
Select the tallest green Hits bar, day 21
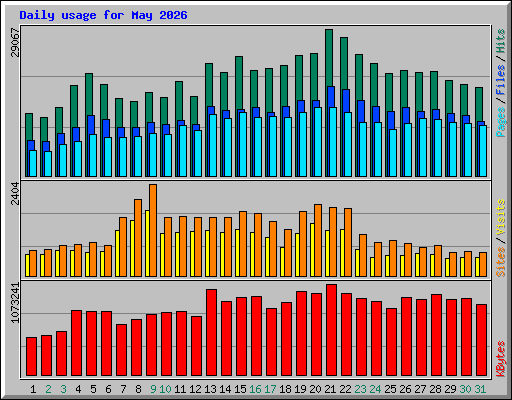pyautogui.click(x=329, y=57)
